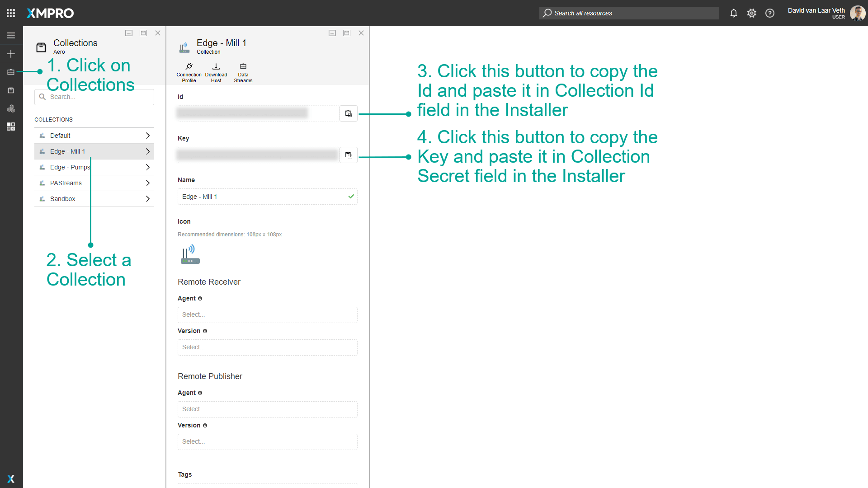Click the plus icon to create new resource
The width and height of the screenshot is (868, 488).
(11, 54)
